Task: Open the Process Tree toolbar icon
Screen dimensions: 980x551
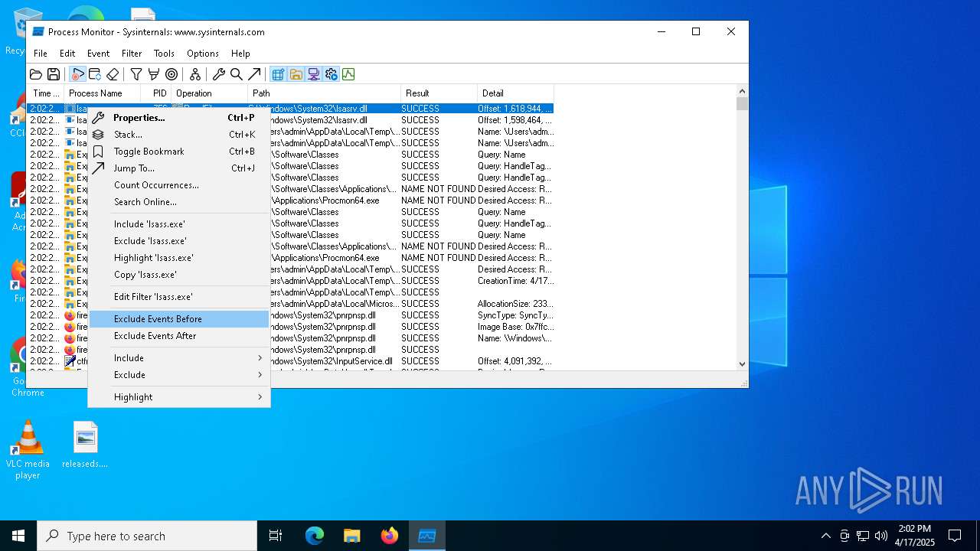Action: pos(195,74)
